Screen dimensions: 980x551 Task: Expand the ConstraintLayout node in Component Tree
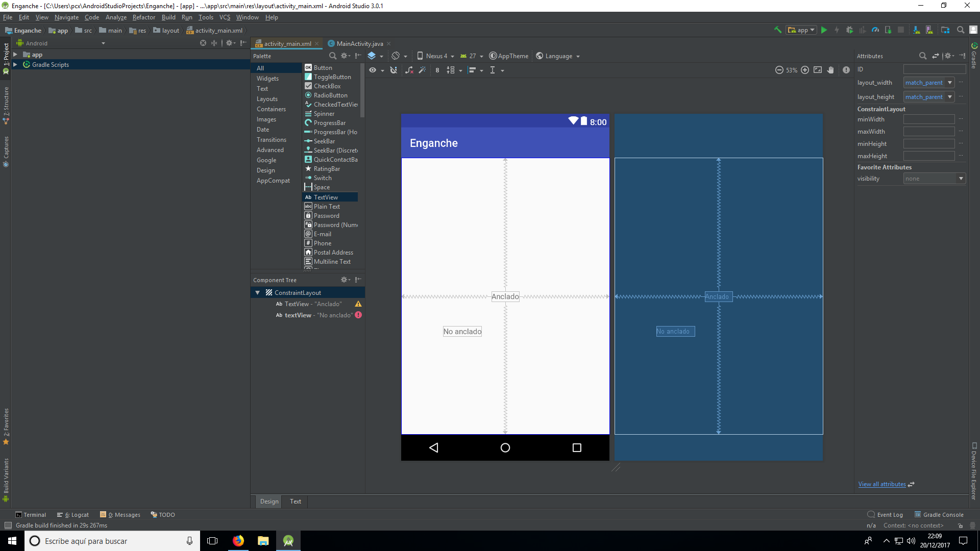click(258, 292)
